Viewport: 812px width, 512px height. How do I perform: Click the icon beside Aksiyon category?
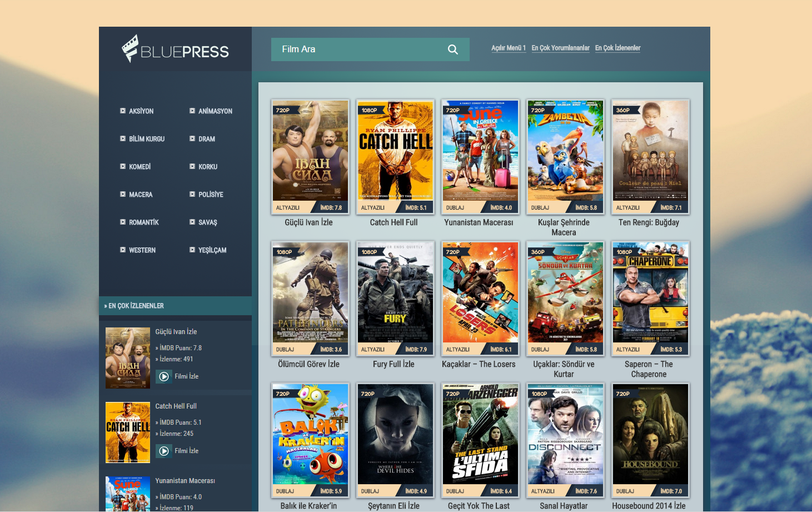click(123, 111)
